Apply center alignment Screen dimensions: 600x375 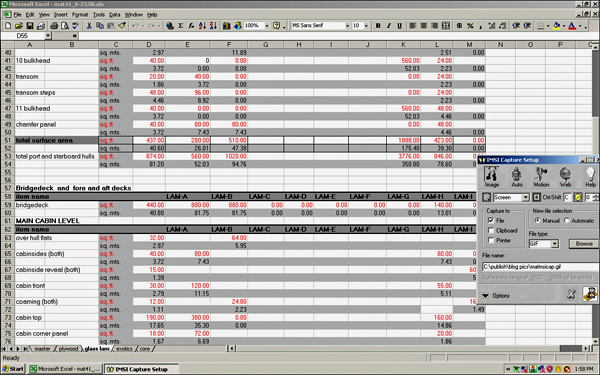pyautogui.click(x=424, y=26)
